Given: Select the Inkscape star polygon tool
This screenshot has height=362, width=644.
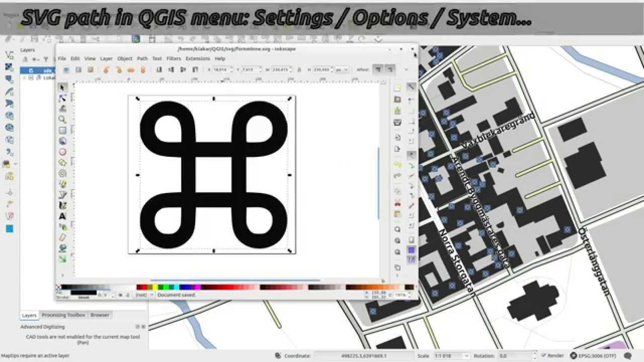Looking at the screenshot, I should (62, 162).
